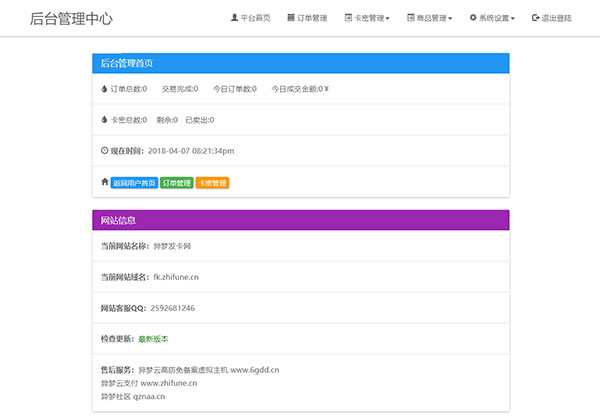Click the 后台管理中心 brand title
600x416 pixels.
71,18
